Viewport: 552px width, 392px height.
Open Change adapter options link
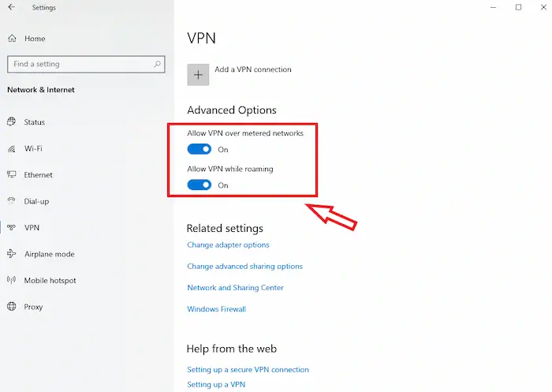[228, 245]
